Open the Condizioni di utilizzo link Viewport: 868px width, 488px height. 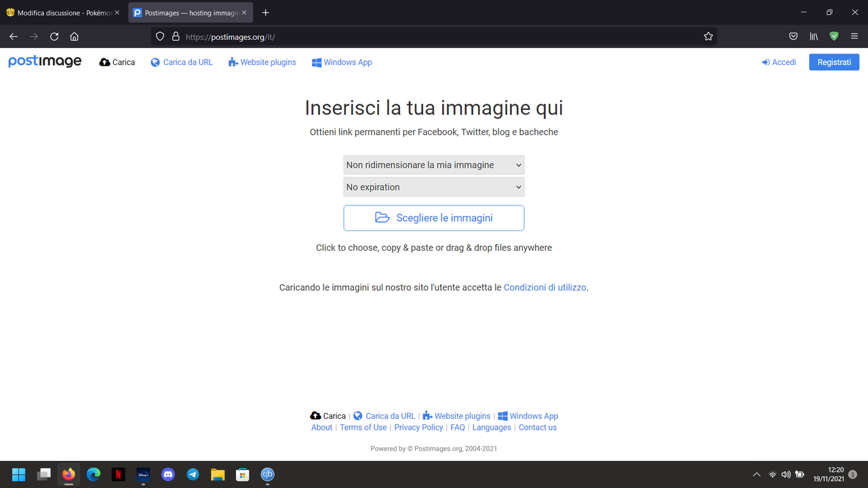coord(545,287)
